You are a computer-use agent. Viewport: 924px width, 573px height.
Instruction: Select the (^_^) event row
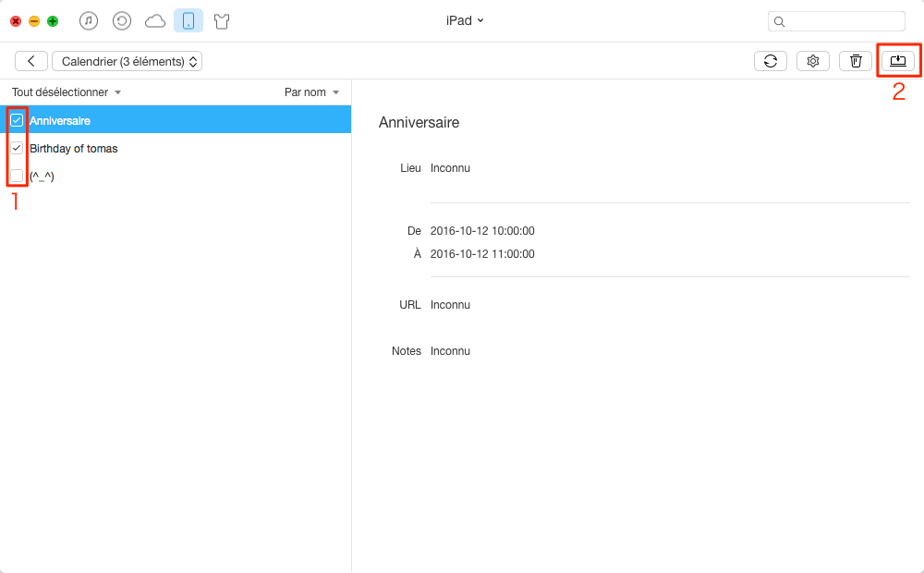176,176
